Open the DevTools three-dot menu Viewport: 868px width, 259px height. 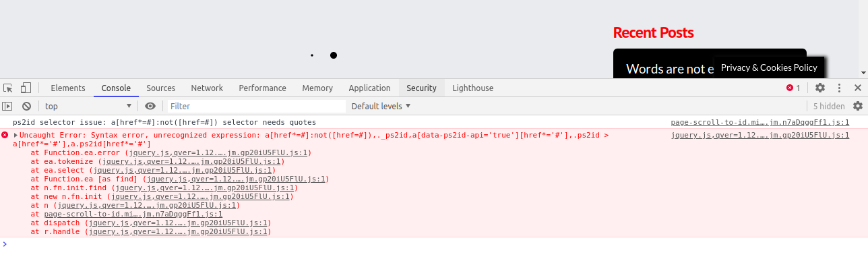coord(839,88)
